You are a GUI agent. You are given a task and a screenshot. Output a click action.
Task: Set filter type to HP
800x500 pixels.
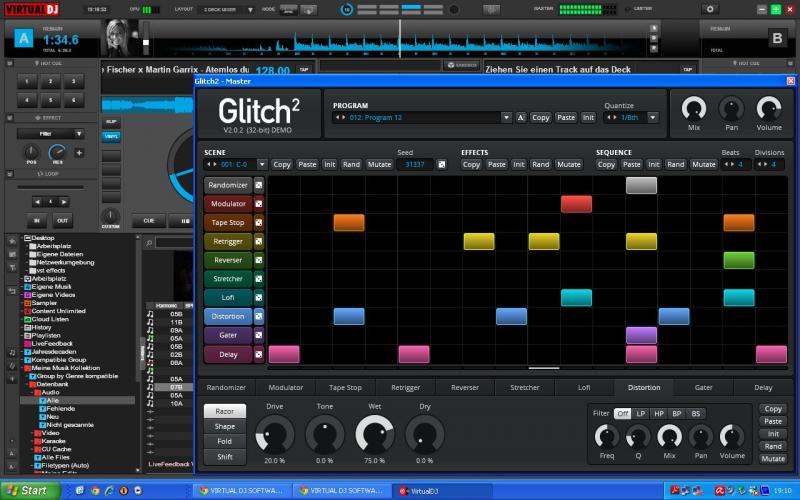coord(659,414)
